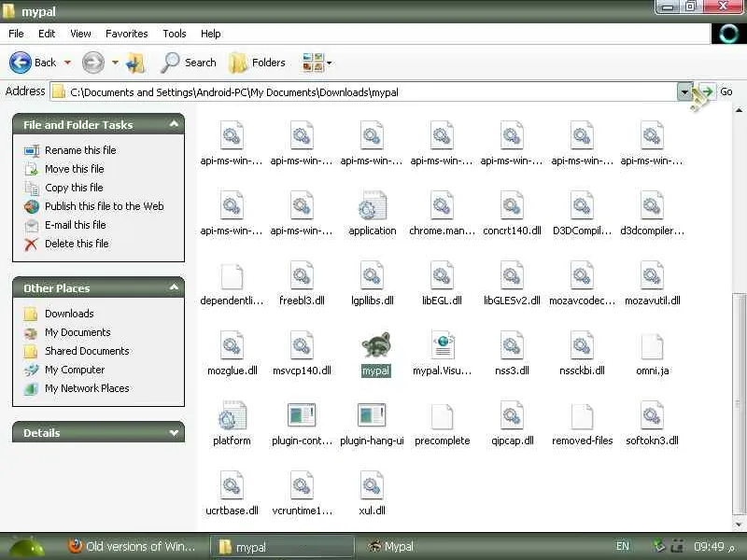Open the File menu
The image size is (747, 560).
pyautogui.click(x=16, y=34)
